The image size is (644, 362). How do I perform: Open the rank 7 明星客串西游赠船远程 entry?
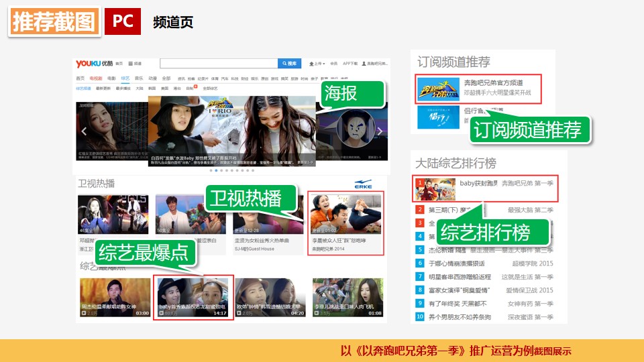coord(460,277)
